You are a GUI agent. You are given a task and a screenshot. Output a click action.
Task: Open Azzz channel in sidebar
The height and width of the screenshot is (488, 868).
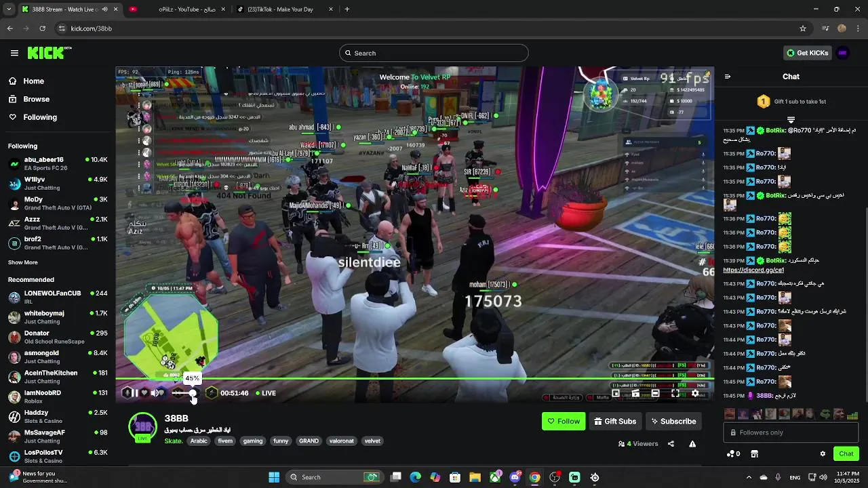57,223
